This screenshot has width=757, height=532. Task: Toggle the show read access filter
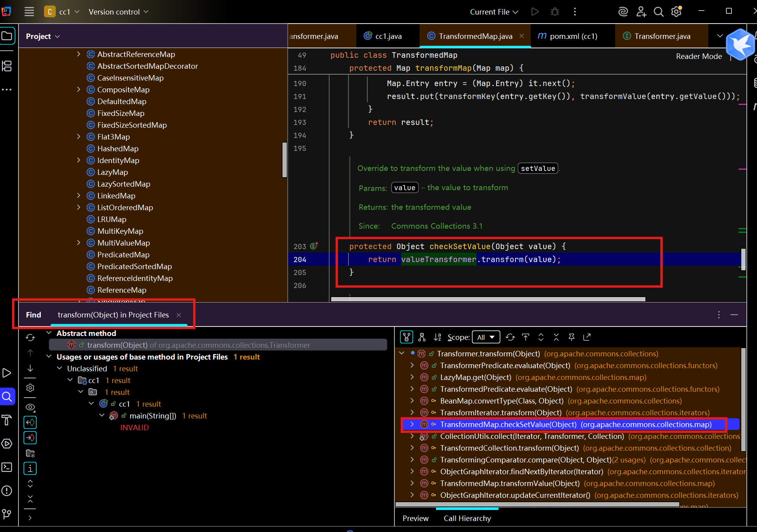pos(30,422)
